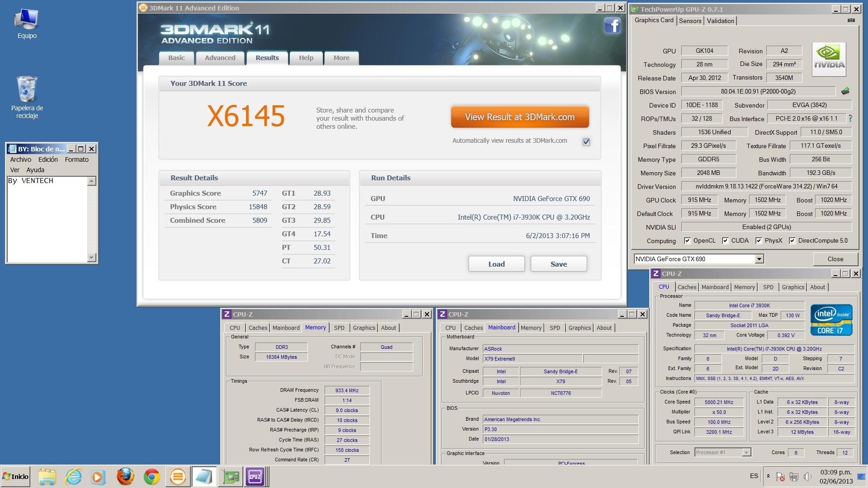Open the Ayuda menu in Notepad
Viewport: 868px width, 488px height.
coord(35,170)
